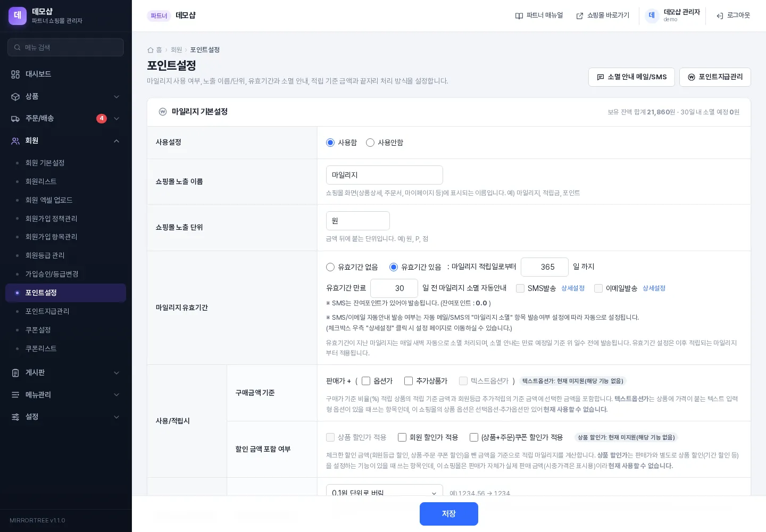Viewport: 766px width, 532px height.
Task: Select the 사용함 radio button
Action: [x=330, y=143]
